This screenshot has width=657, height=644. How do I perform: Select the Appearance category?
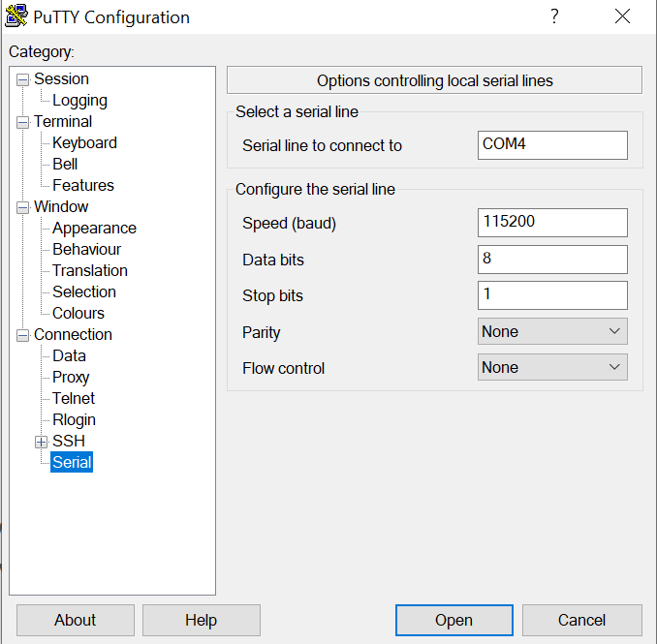(94, 228)
